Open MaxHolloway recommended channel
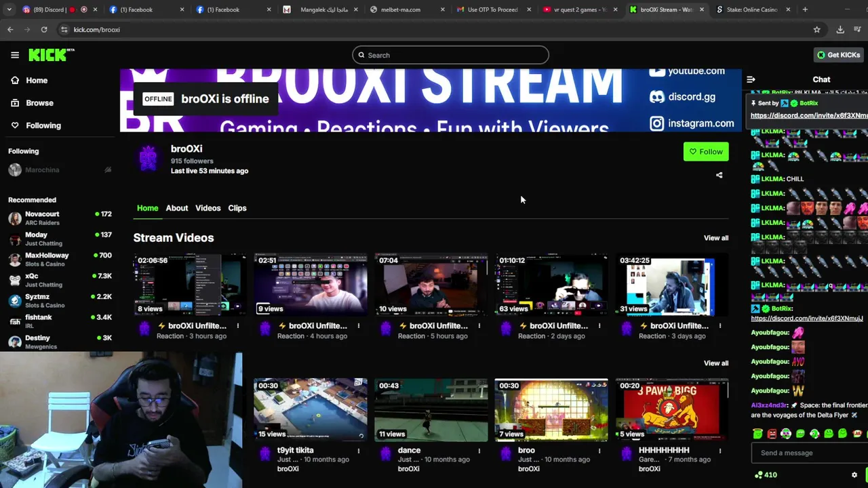The width and height of the screenshot is (868, 488). click(x=60, y=260)
